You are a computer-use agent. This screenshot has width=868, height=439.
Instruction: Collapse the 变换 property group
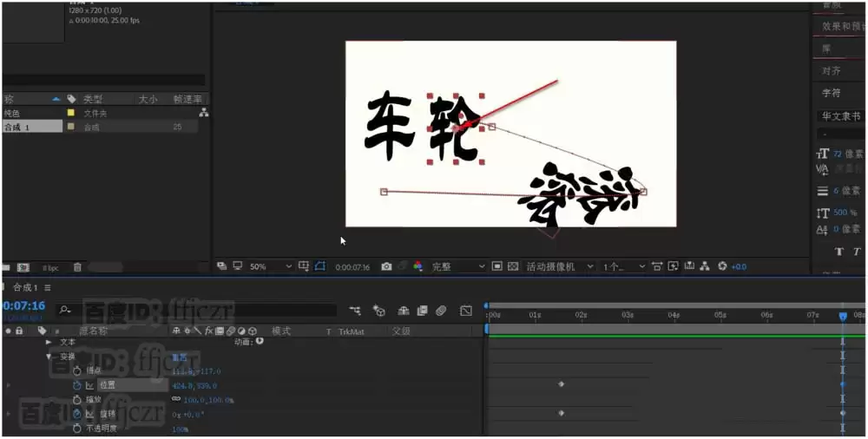(x=49, y=357)
